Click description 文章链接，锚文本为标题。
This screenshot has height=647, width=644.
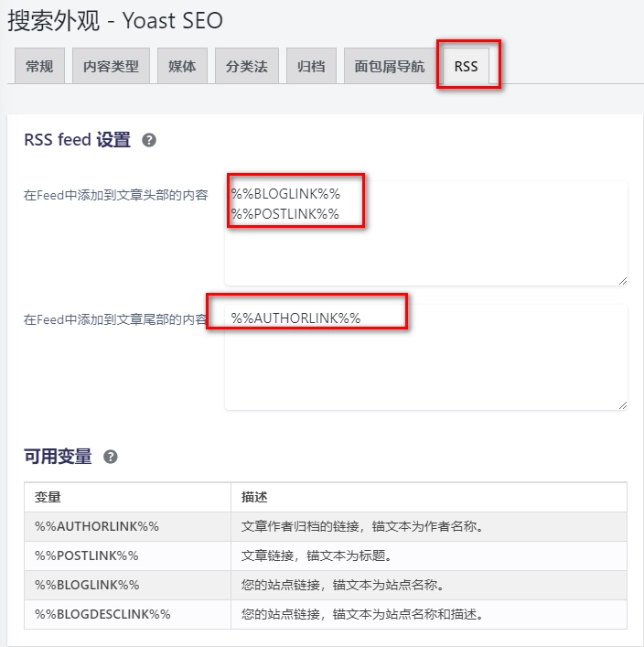(x=317, y=555)
